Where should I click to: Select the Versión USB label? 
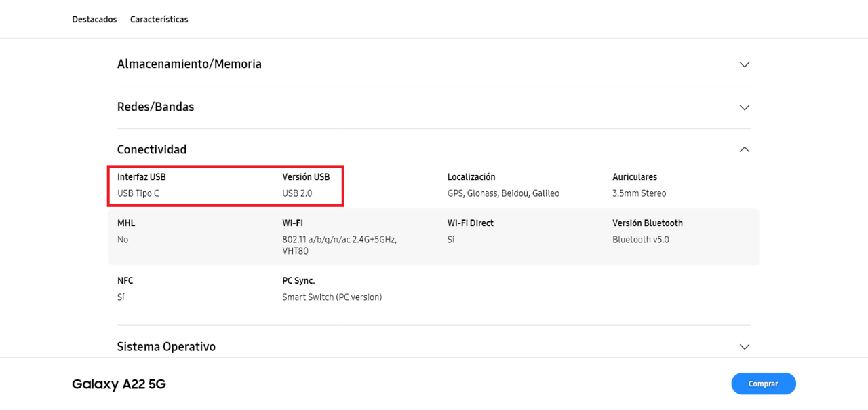pyautogui.click(x=306, y=177)
